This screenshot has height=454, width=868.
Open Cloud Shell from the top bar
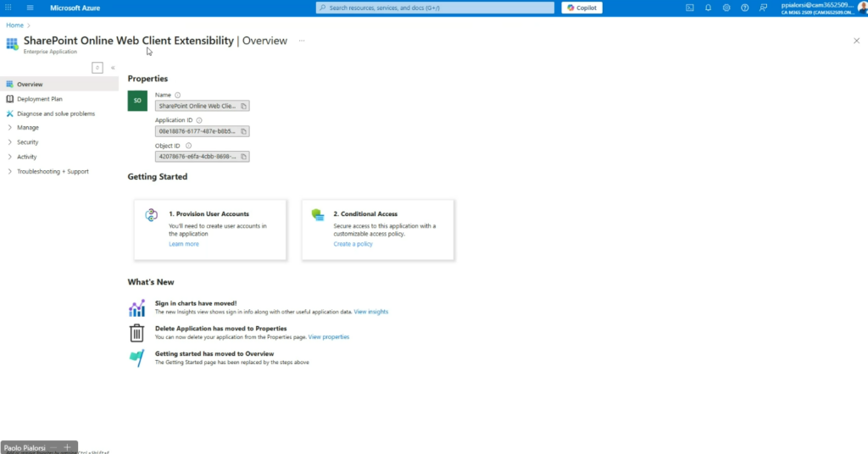tap(690, 8)
